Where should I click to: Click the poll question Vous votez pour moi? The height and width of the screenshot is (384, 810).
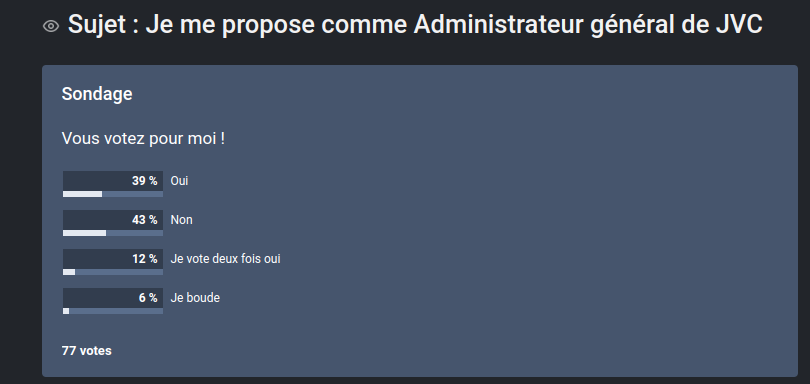coord(144,139)
